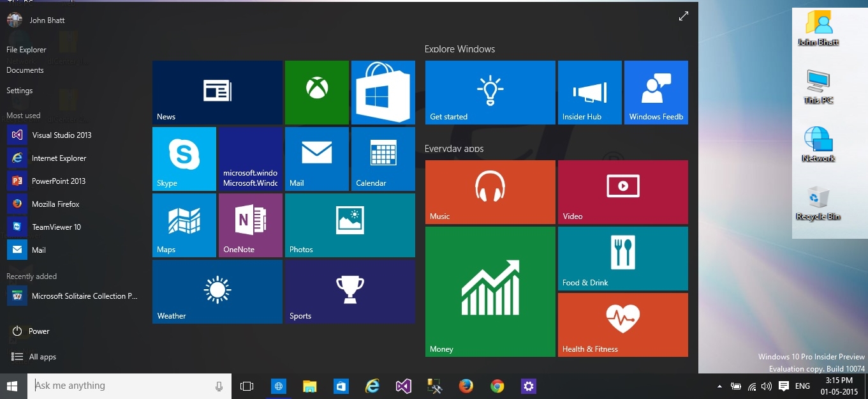Open the Windows Feedback tile
868x399 pixels.
[656, 93]
